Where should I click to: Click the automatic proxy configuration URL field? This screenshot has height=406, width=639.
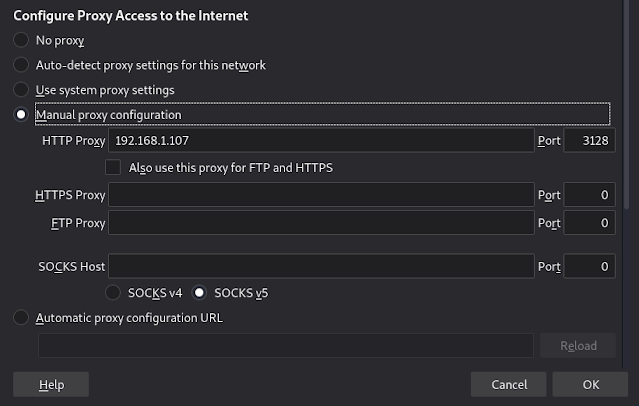point(285,346)
